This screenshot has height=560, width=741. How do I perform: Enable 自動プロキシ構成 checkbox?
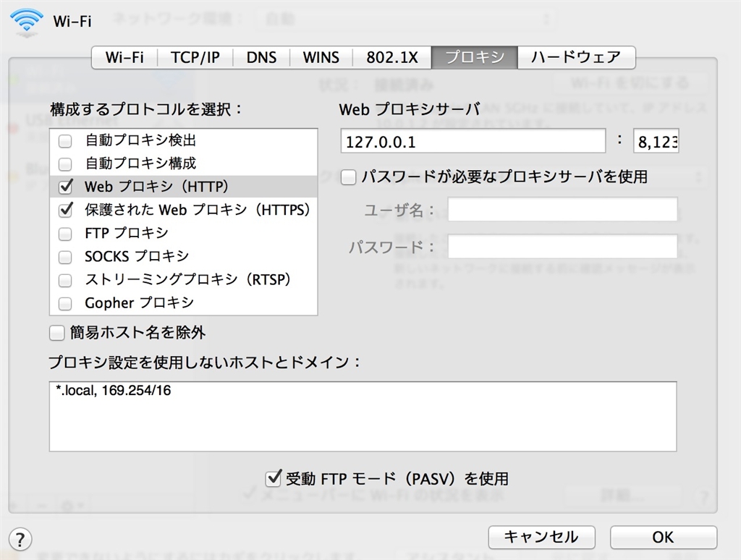[65, 164]
